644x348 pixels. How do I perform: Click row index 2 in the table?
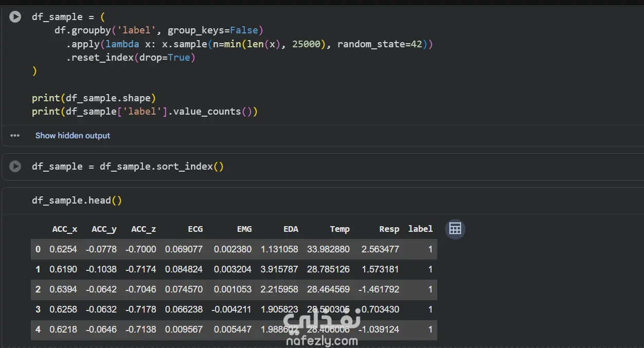[38, 289]
